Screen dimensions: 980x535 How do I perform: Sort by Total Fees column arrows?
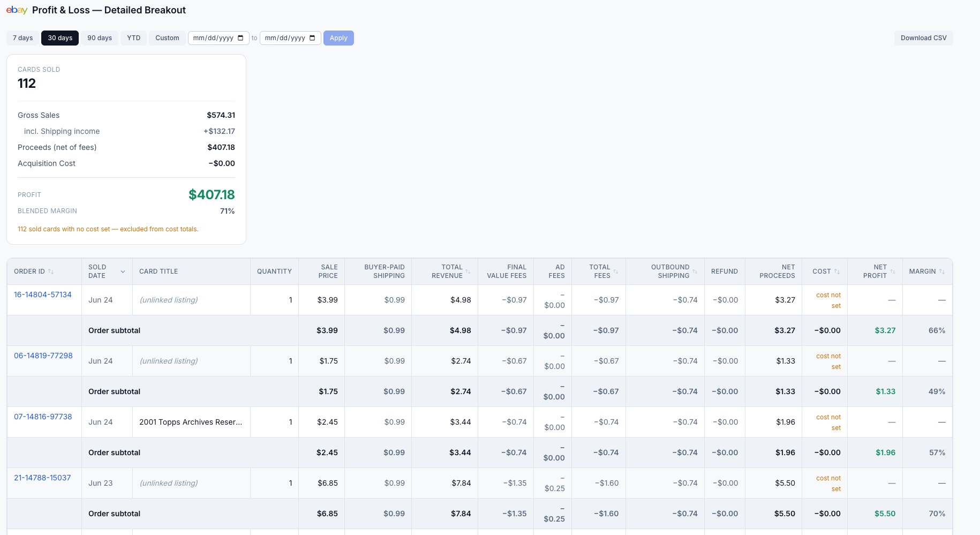616,272
